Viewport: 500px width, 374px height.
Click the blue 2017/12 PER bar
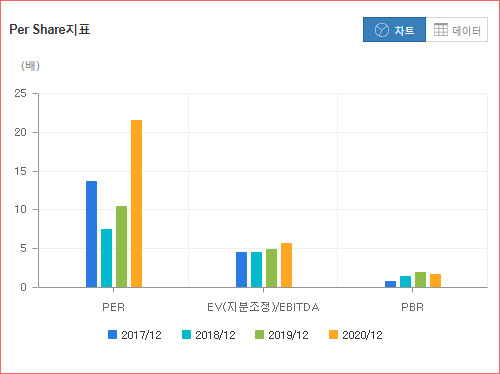pyautogui.click(x=91, y=234)
